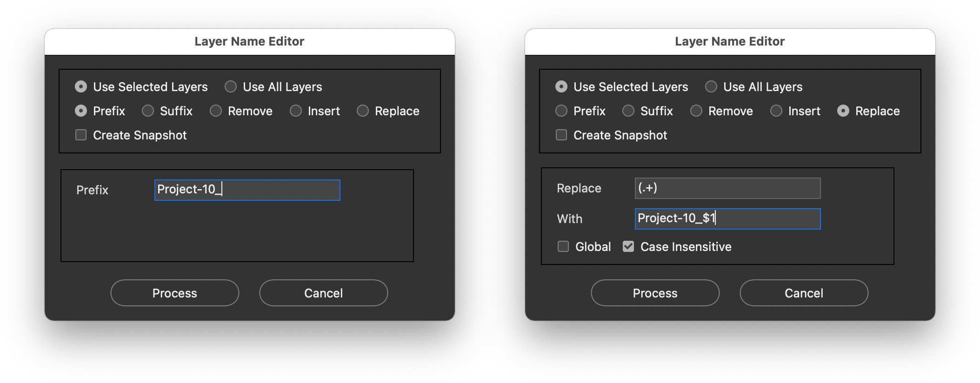The width and height of the screenshot is (980, 383).
Task: Click inside the Prefix text field
Action: [x=247, y=190]
